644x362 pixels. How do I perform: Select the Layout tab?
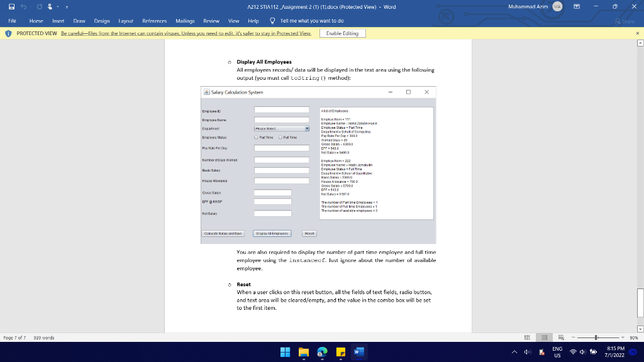(126, 21)
